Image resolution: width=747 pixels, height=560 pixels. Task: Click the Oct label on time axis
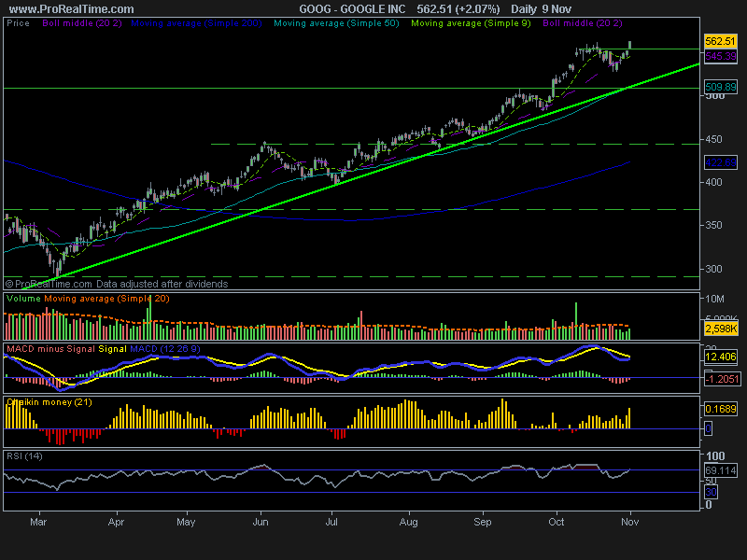pyautogui.click(x=556, y=522)
